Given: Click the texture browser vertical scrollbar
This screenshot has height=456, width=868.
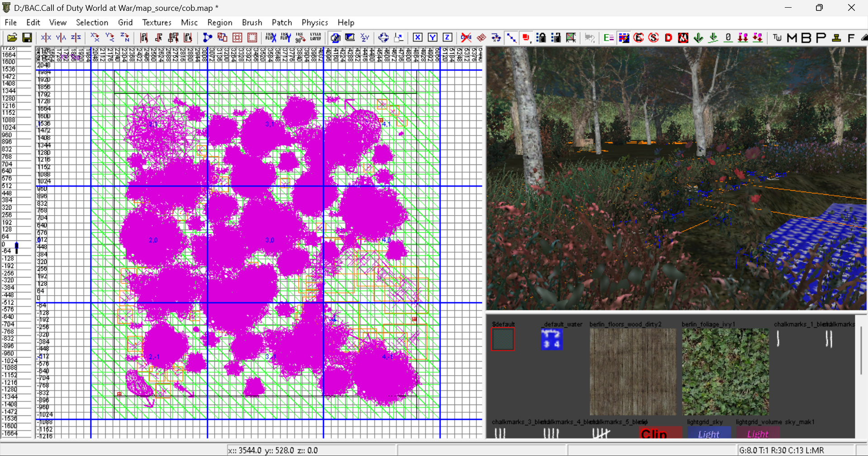Looking at the screenshot, I should 861,350.
